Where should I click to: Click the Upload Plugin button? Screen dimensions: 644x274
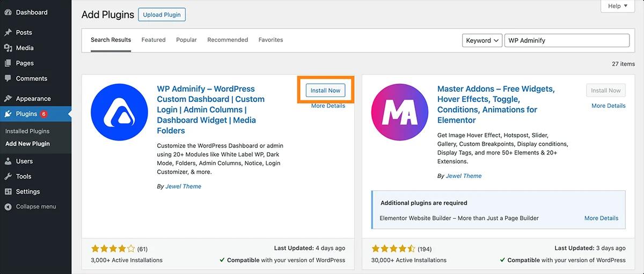pos(162,14)
